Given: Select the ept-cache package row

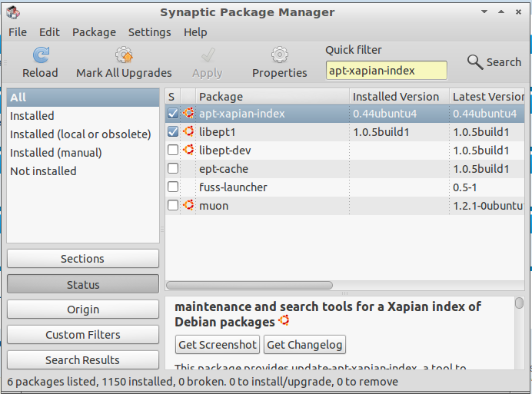Looking at the screenshot, I should 344,168.
